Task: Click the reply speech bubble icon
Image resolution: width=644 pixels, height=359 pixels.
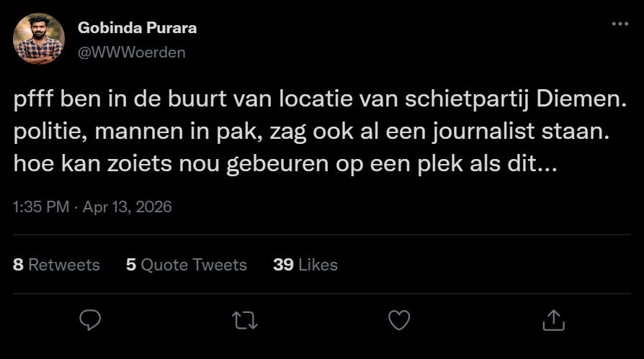Action: coord(89,319)
